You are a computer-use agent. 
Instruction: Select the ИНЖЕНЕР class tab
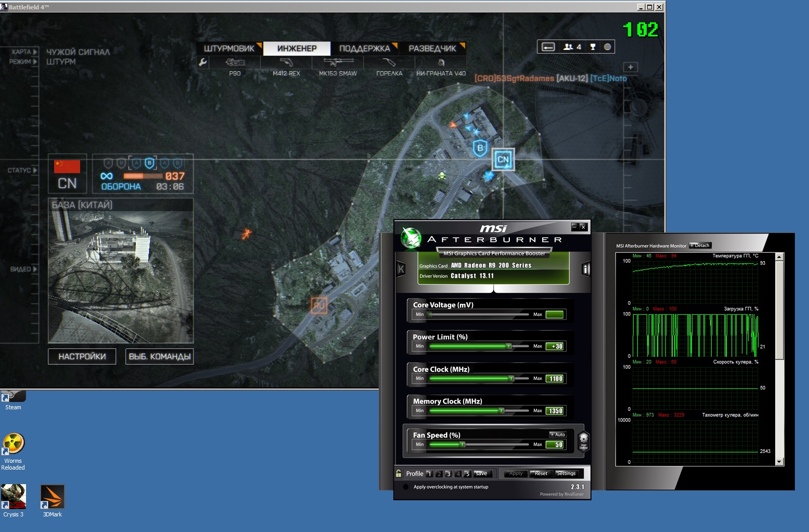pos(297,48)
